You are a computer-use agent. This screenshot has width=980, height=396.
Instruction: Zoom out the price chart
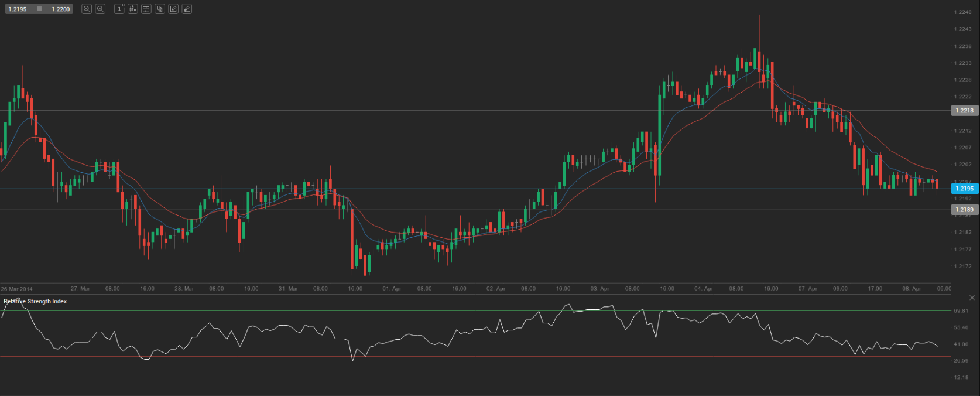87,9
